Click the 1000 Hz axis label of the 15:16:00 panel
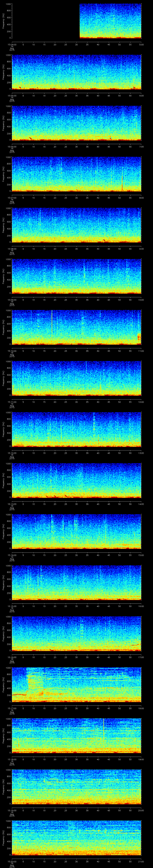 pos(8,617)
